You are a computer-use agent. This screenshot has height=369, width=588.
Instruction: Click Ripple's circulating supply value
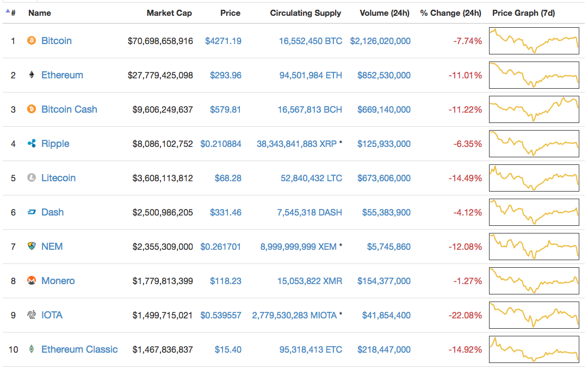click(296, 144)
